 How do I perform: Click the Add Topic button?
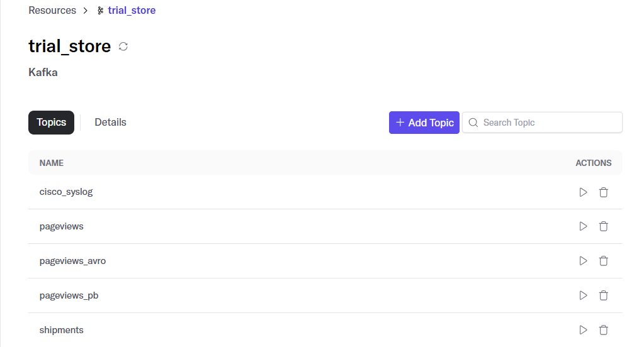424,123
